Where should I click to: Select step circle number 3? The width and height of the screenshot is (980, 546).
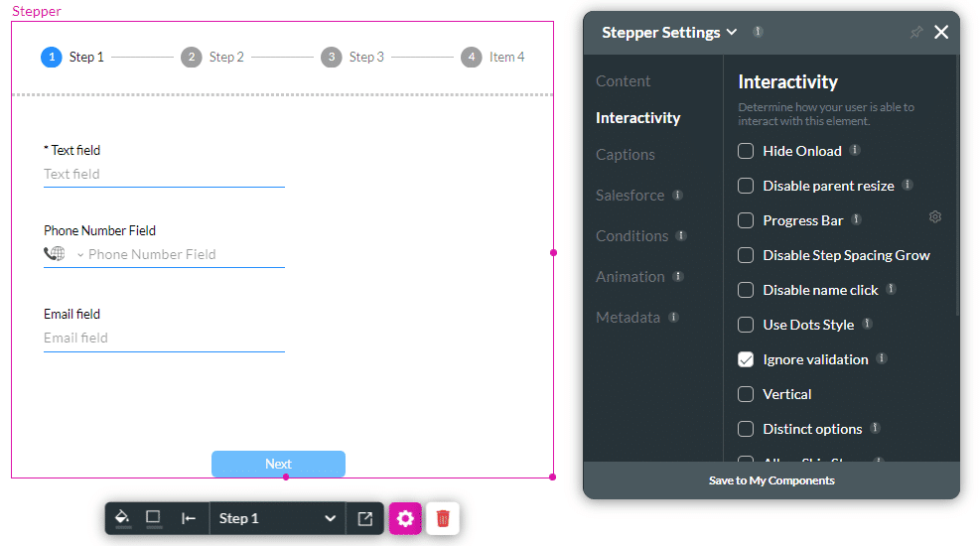point(332,57)
